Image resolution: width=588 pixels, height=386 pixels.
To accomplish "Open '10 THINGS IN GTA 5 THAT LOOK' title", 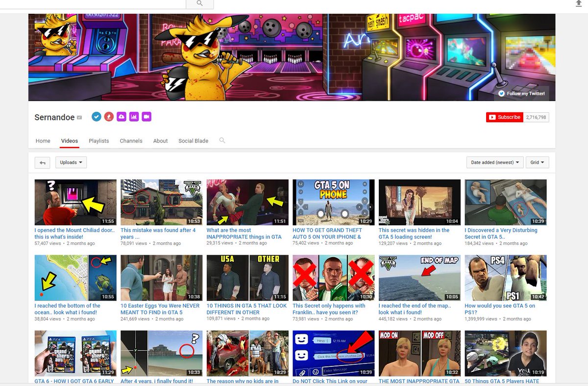I will [246, 309].
